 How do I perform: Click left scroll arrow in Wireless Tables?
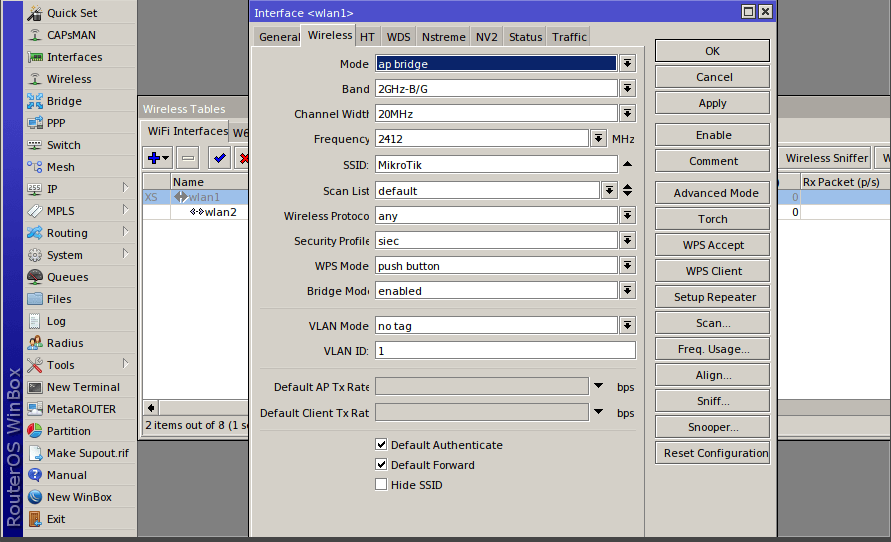151,407
